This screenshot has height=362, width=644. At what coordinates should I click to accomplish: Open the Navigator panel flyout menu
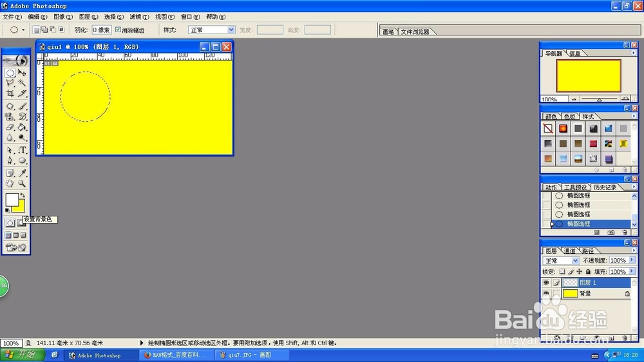click(633, 53)
